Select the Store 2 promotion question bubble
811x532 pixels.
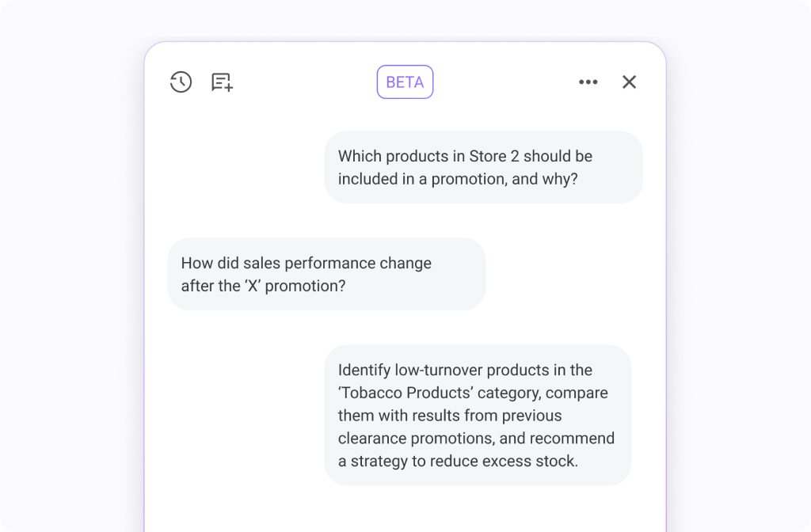click(x=483, y=167)
